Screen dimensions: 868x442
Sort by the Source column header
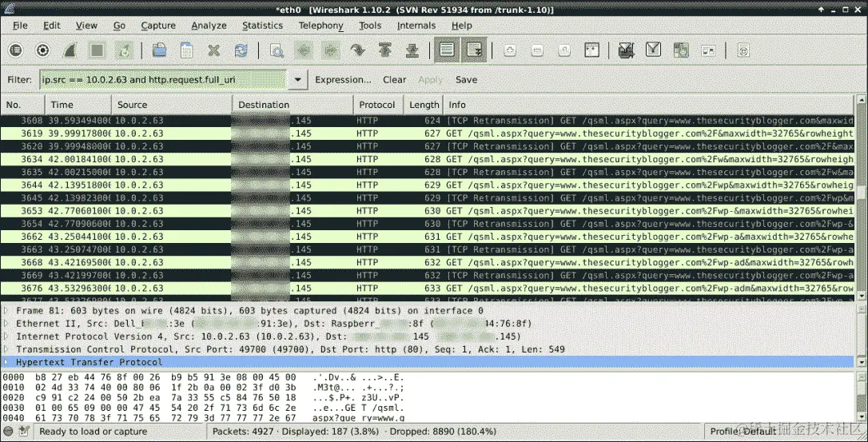coord(172,105)
